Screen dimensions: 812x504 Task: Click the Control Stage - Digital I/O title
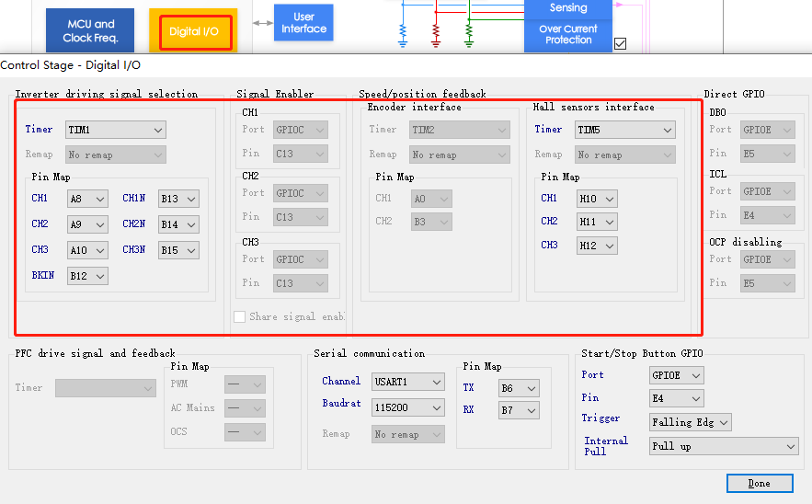71,65
